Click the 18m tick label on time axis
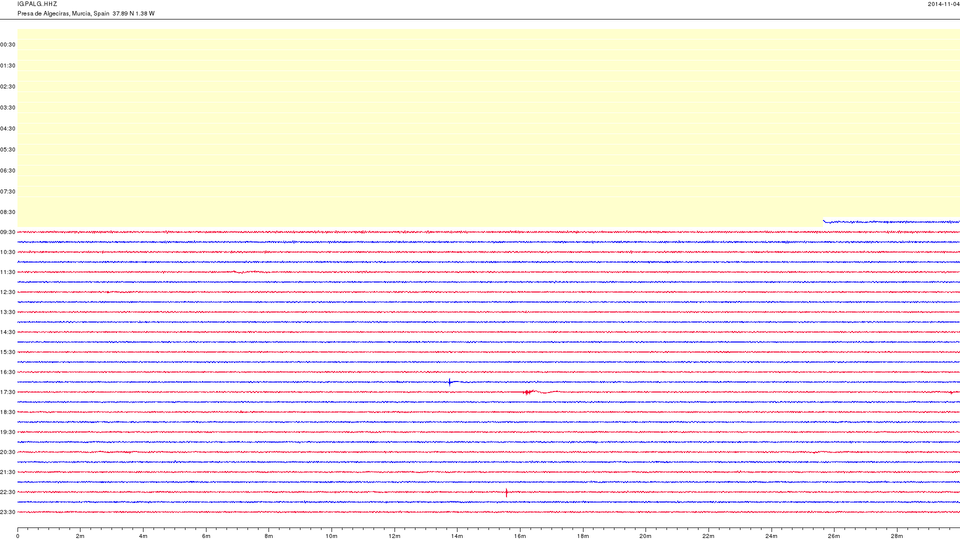Viewport: 960px width, 540px height. point(583,536)
